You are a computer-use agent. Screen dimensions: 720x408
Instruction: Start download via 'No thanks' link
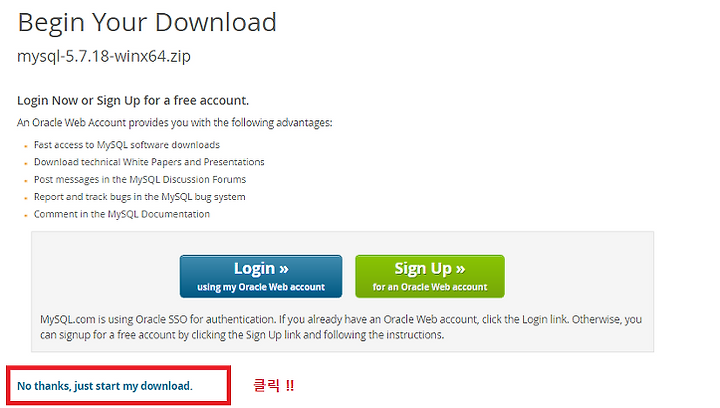(105, 386)
